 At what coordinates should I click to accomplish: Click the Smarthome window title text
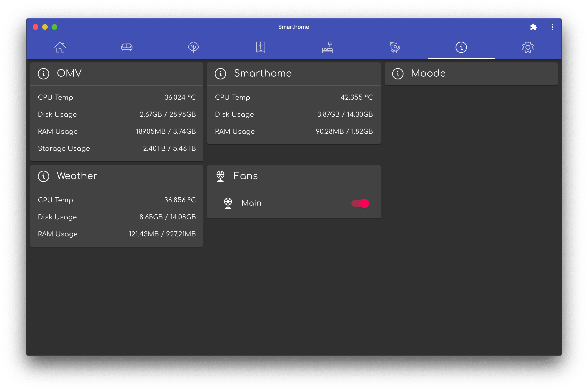293,27
